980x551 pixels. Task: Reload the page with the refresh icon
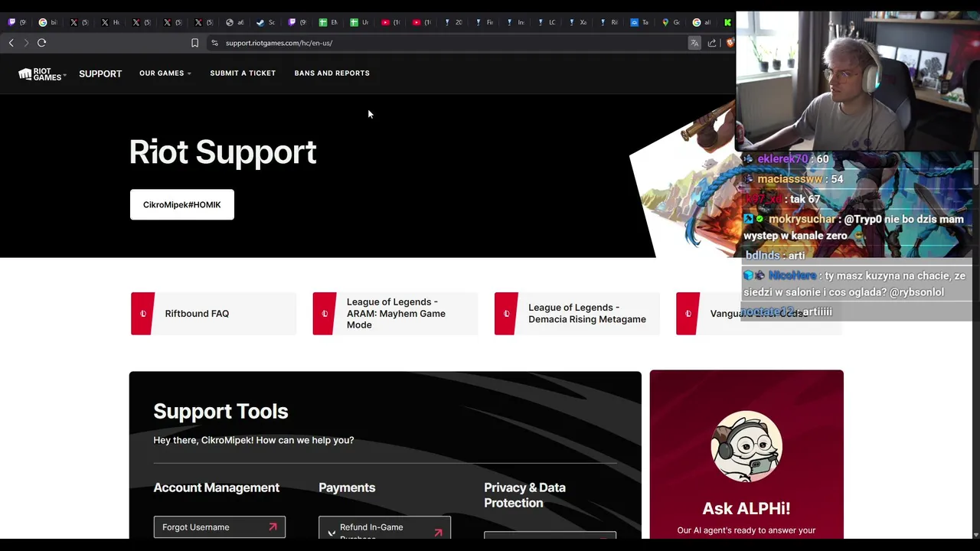point(42,43)
